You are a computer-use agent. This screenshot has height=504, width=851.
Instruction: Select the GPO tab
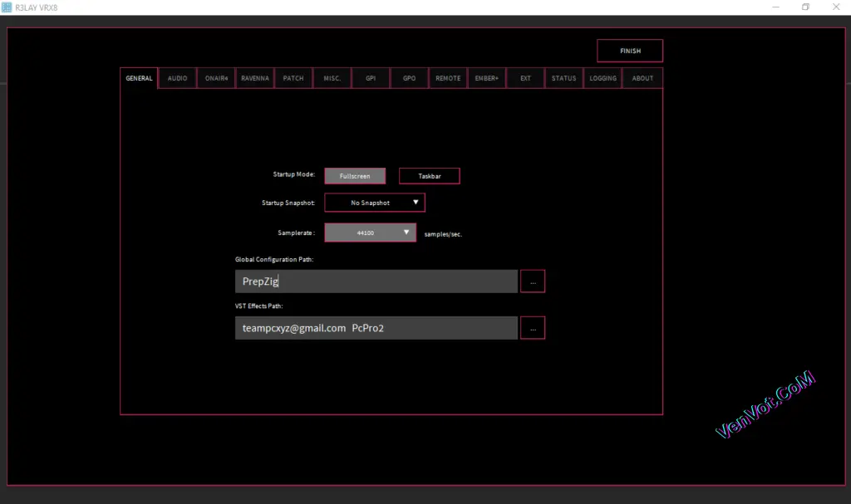tap(409, 78)
